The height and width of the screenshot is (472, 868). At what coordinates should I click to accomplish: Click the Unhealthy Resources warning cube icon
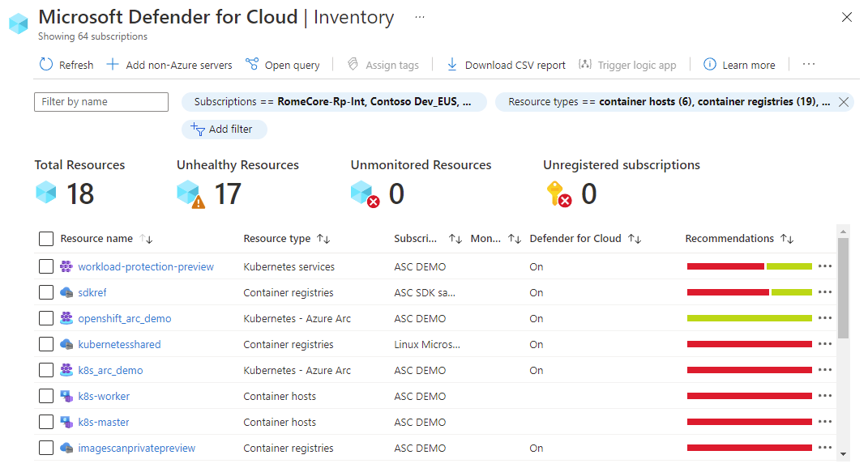pyautogui.click(x=190, y=194)
